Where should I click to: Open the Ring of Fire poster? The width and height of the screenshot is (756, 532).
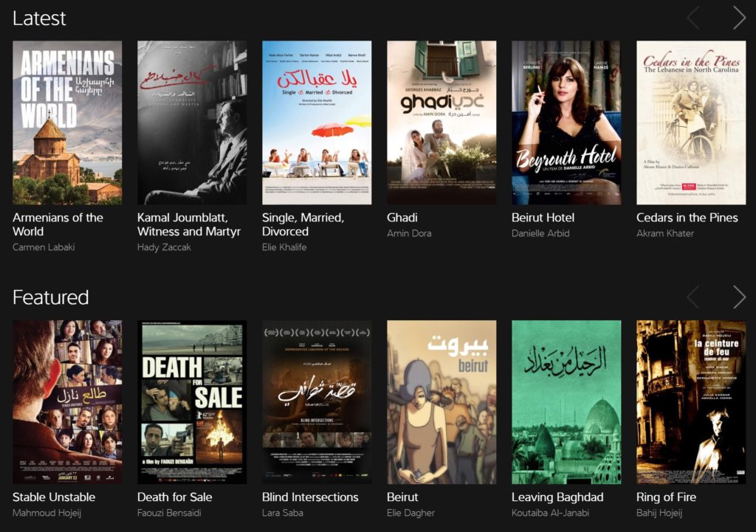pos(691,402)
